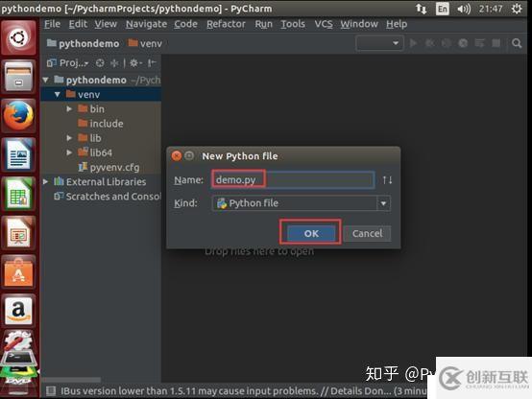The height and width of the screenshot is (399, 532).
Task: Select the pyvenv.cfg file
Action: (x=109, y=167)
